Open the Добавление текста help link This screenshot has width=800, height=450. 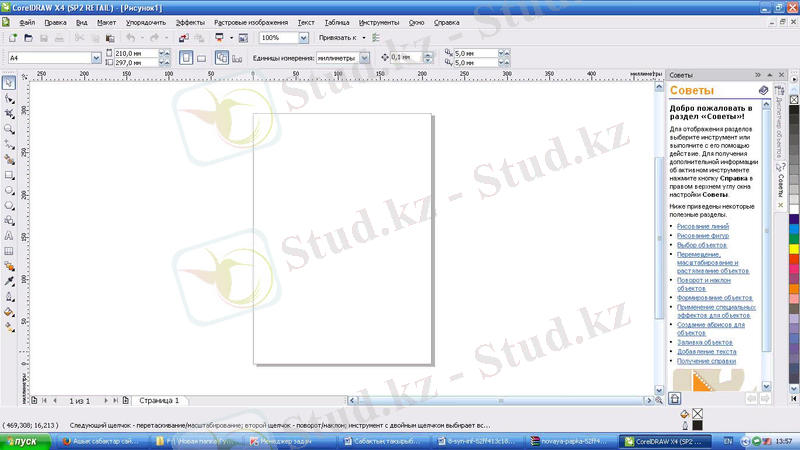point(706,351)
